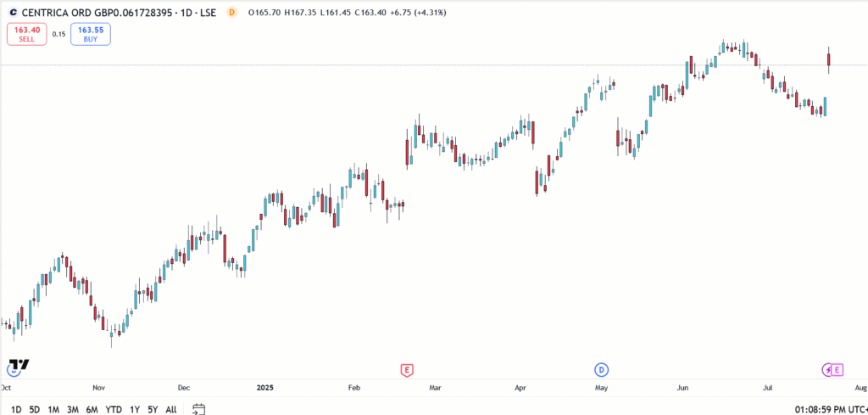The height and width of the screenshot is (415, 868).
Task: Choose the 6M time range
Action: coord(92,409)
